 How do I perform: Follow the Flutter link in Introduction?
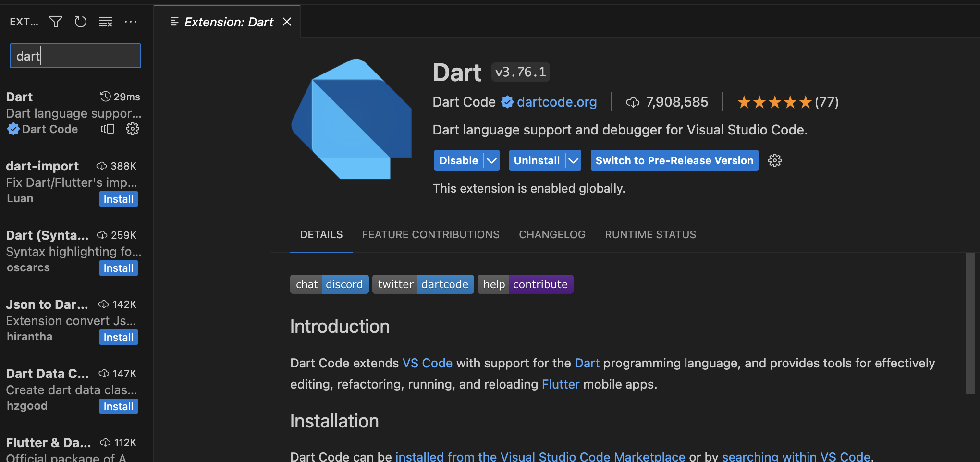(x=561, y=384)
